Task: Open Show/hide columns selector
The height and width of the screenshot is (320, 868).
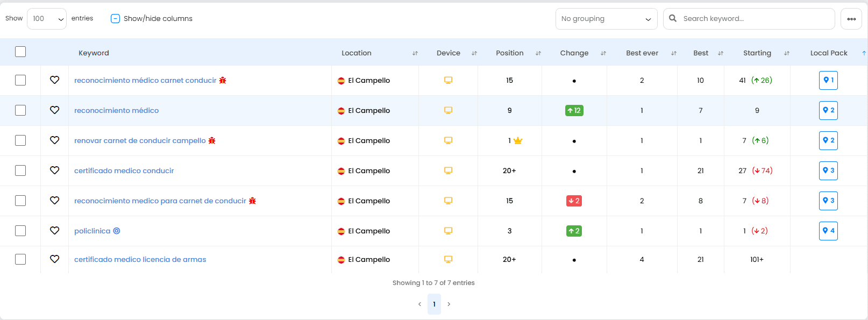Action: click(152, 19)
